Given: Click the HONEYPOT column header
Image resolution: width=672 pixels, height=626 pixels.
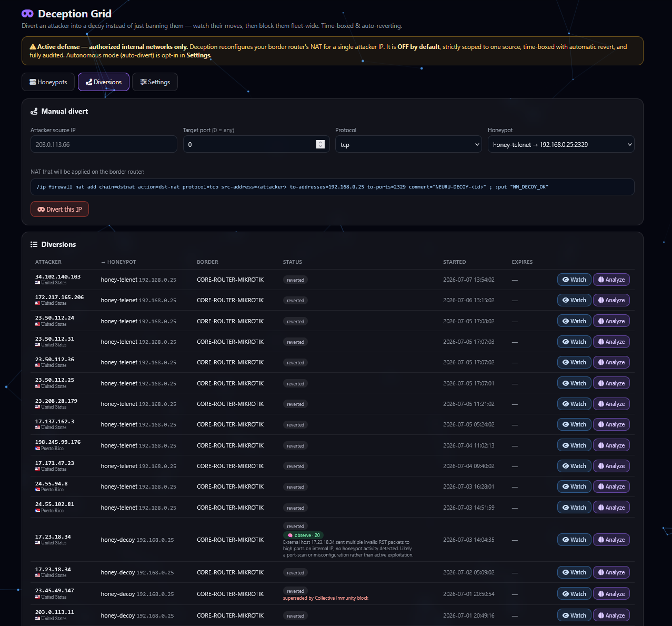Looking at the screenshot, I should pyautogui.click(x=118, y=262).
